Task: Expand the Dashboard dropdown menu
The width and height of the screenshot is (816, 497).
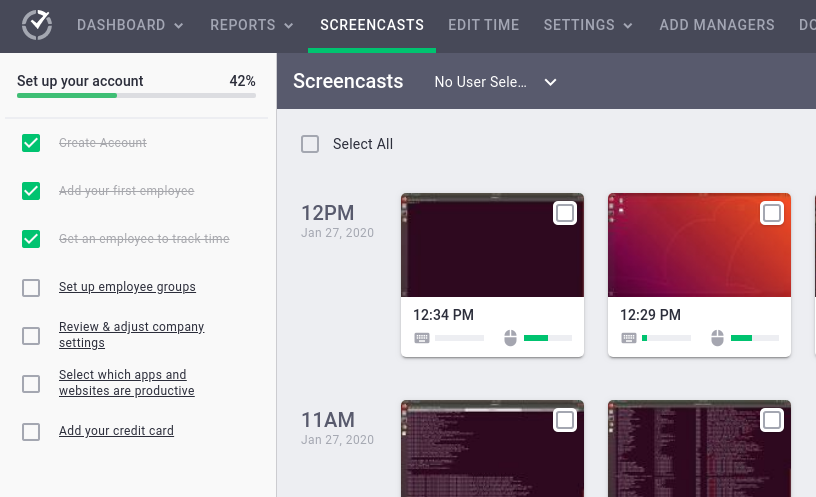Action: point(130,25)
